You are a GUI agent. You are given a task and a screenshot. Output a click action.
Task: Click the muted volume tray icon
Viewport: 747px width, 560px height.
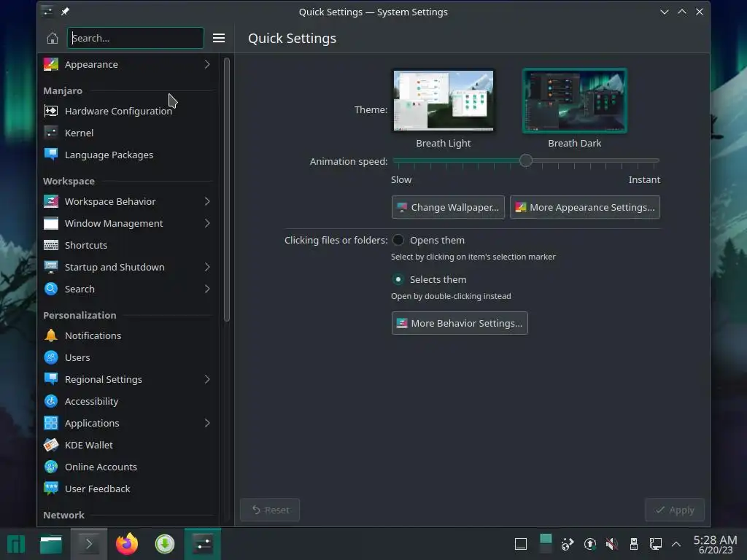[x=612, y=544]
